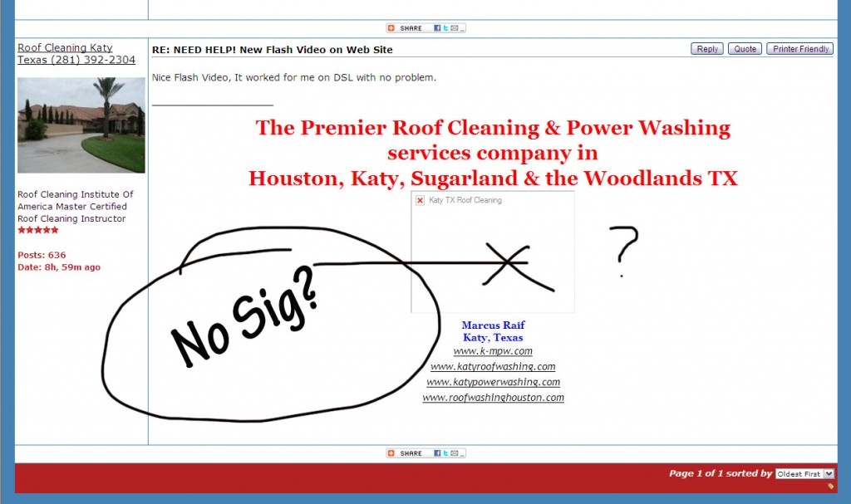Share via Facebook in the bottom share bar
The height and width of the screenshot is (504, 851).
coord(437,453)
